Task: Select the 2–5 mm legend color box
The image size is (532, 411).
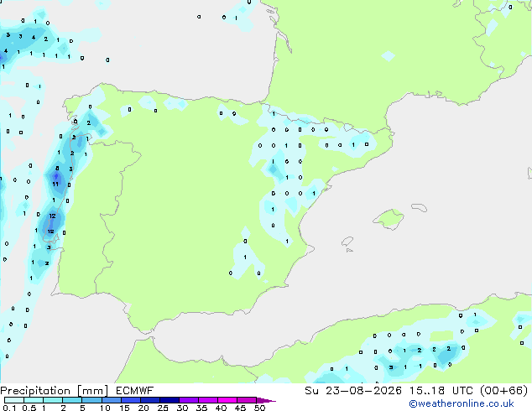Action: click(72, 400)
